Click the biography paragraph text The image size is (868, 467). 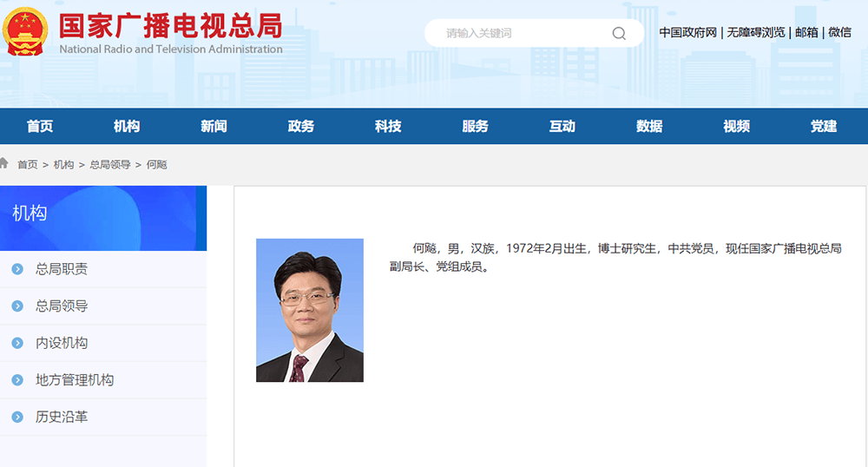pos(615,257)
